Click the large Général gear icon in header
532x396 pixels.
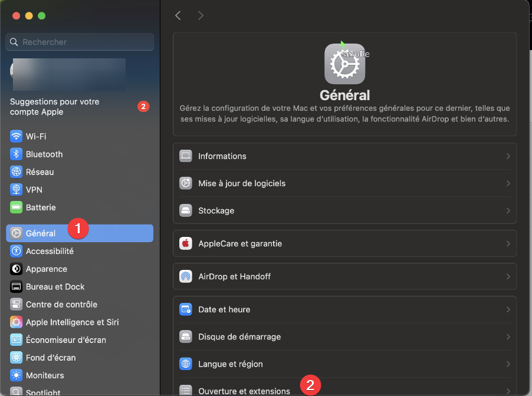(x=344, y=64)
